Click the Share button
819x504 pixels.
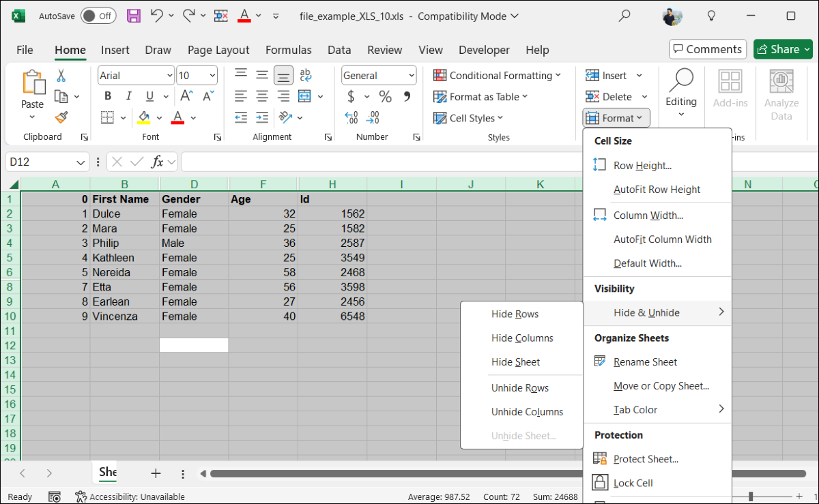779,49
